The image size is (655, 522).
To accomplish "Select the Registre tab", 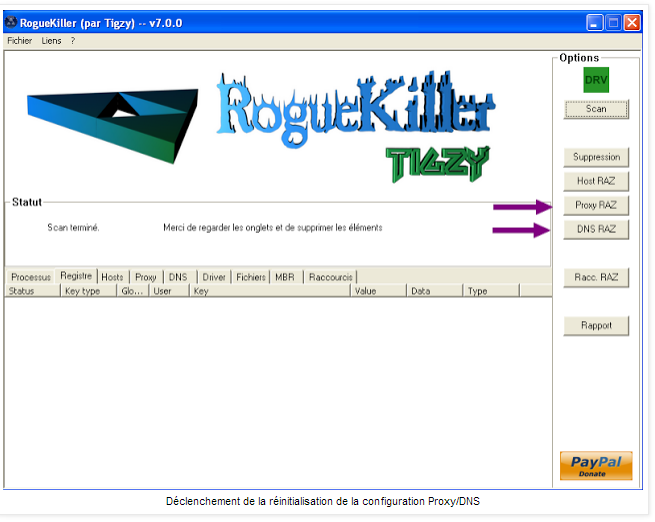I will point(76,276).
